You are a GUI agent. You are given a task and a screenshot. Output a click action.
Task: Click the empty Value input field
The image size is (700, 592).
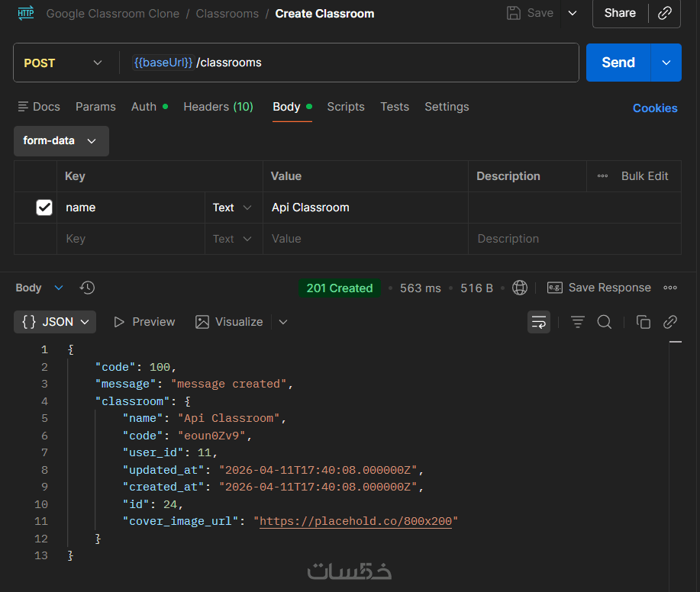click(x=365, y=239)
